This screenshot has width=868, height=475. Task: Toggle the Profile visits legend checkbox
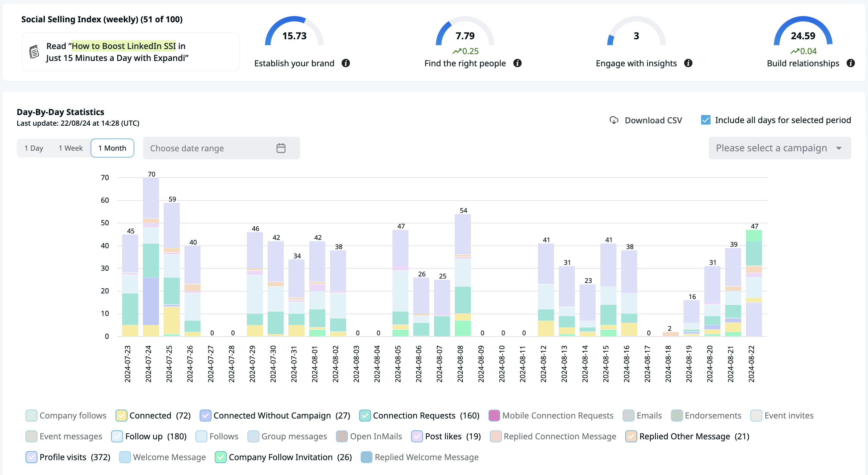[x=31, y=457]
